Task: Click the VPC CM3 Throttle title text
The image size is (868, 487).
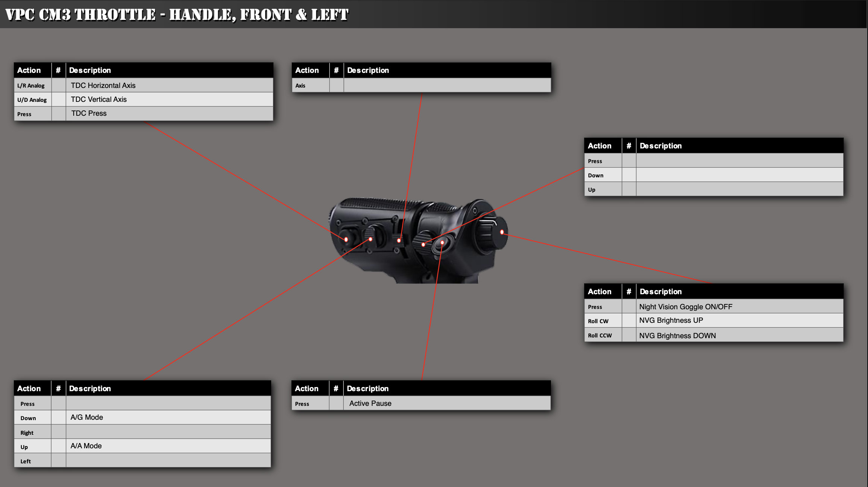Action: tap(177, 14)
